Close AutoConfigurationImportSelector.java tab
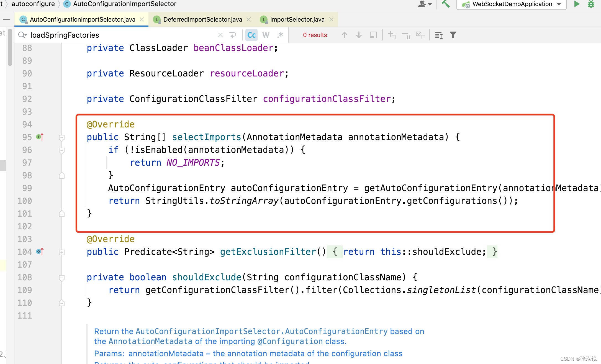Image resolution: width=601 pixels, height=364 pixels. (142, 19)
